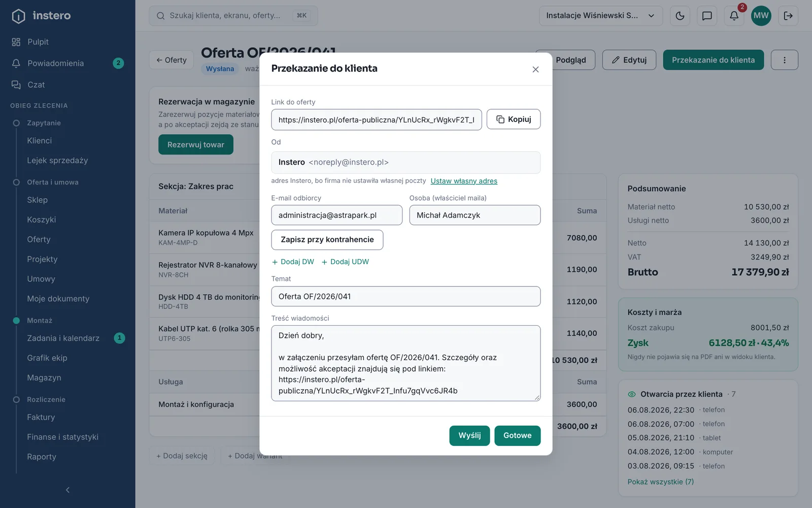Click Dodaj DW to add a CC recipient
This screenshot has width=812, height=508.
pos(293,262)
